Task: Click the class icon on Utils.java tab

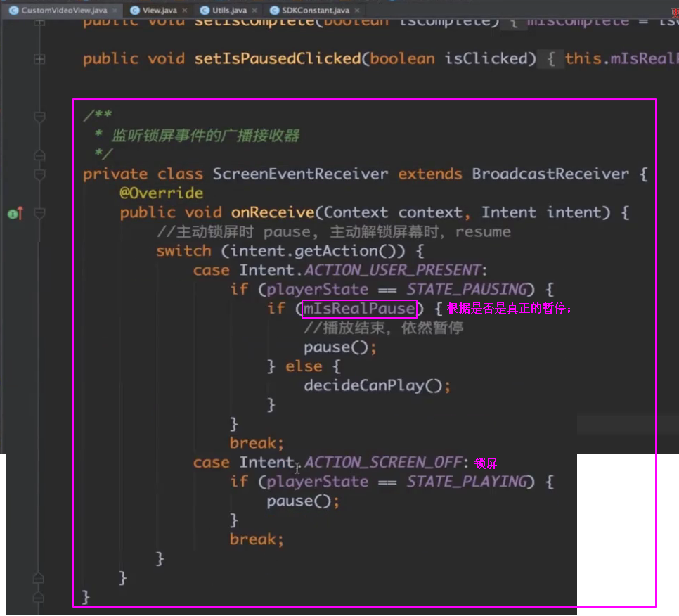Action: 204,11
